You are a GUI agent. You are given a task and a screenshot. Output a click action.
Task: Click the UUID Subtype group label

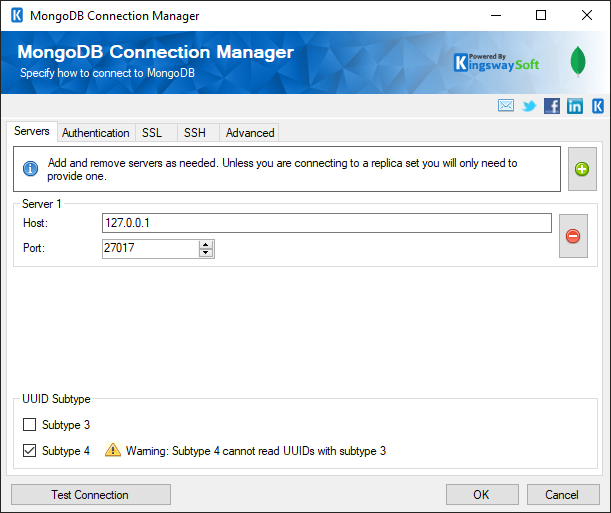coord(56,399)
